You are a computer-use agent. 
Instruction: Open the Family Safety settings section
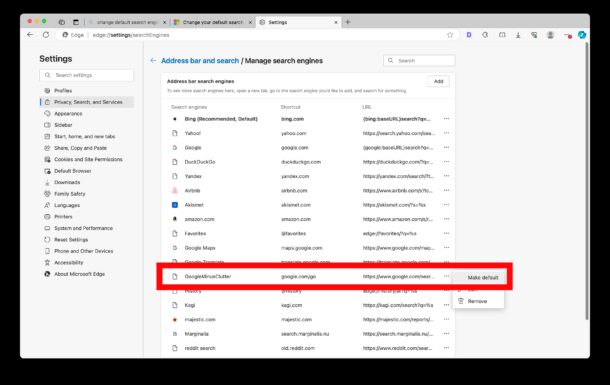tap(87, 194)
